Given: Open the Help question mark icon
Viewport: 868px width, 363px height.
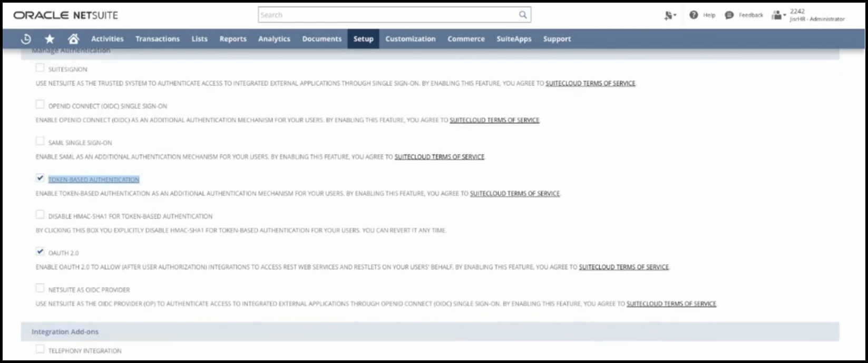Looking at the screenshot, I should point(694,15).
